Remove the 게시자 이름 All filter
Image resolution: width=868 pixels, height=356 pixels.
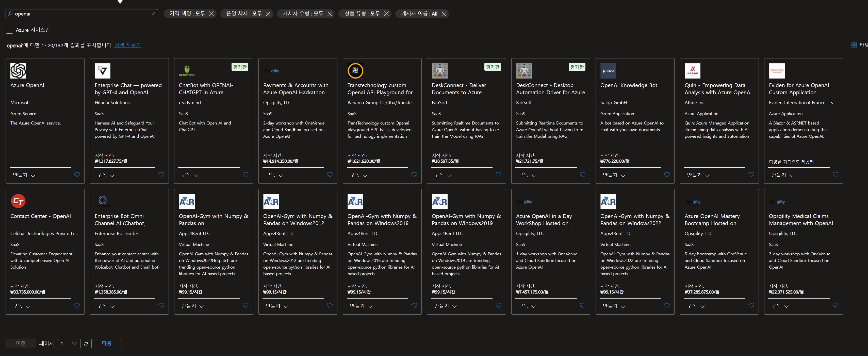tap(444, 14)
